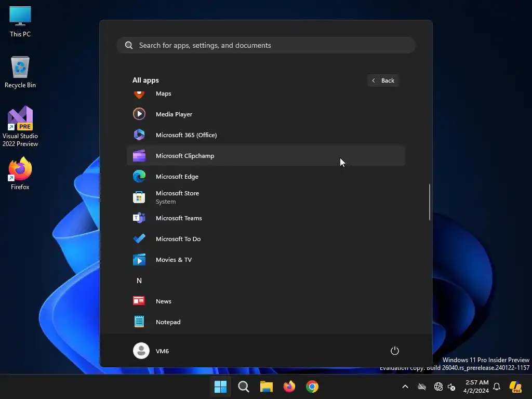
Task: Click the Windows Start button on taskbar
Action: (220, 387)
